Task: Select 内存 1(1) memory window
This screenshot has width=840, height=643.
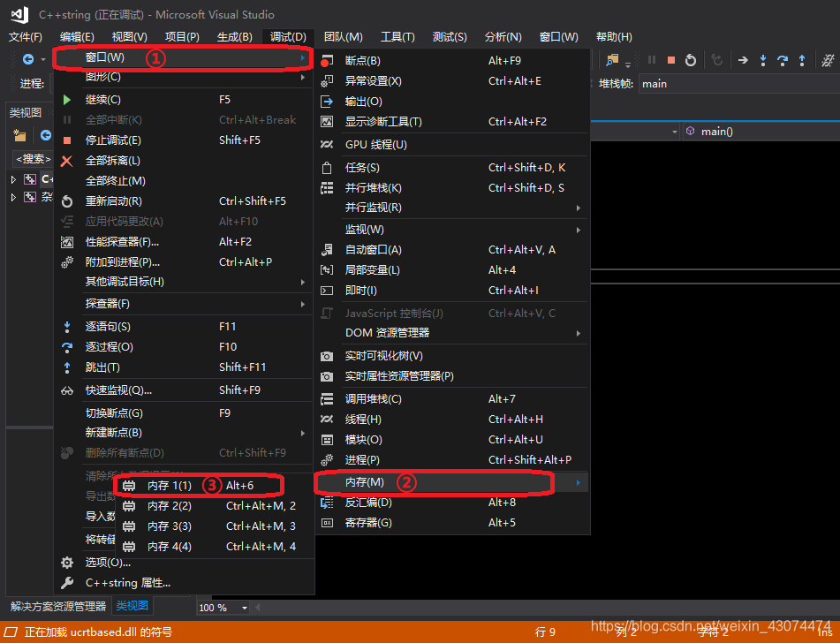Action: [x=215, y=486]
